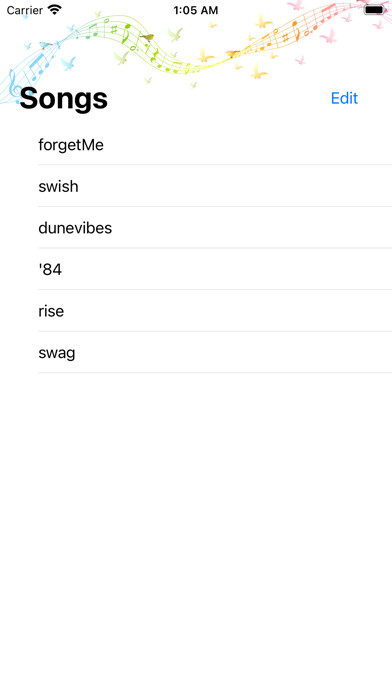This screenshot has width=392, height=696.
Task: Tap the Carrier label in status bar
Action: [24, 10]
